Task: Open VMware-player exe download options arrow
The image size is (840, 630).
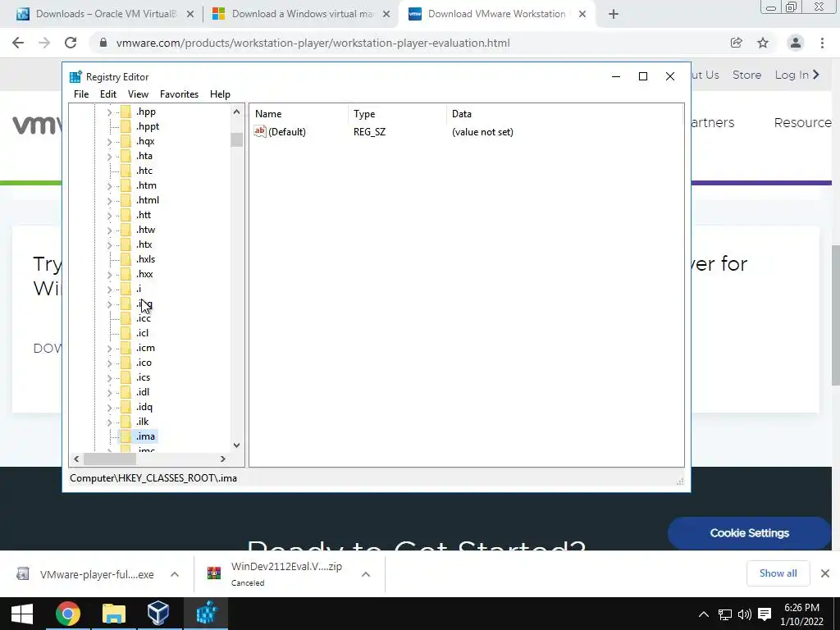Action: (x=175, y=574)
